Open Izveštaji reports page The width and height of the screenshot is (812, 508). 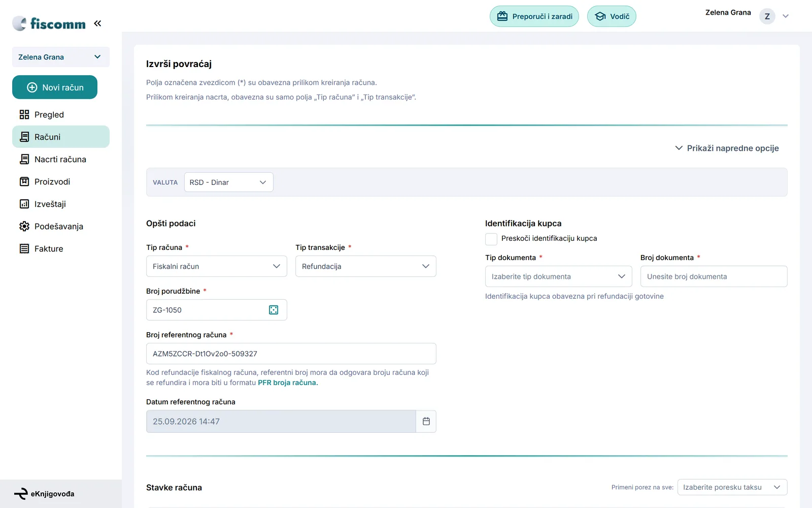[61, 204]
